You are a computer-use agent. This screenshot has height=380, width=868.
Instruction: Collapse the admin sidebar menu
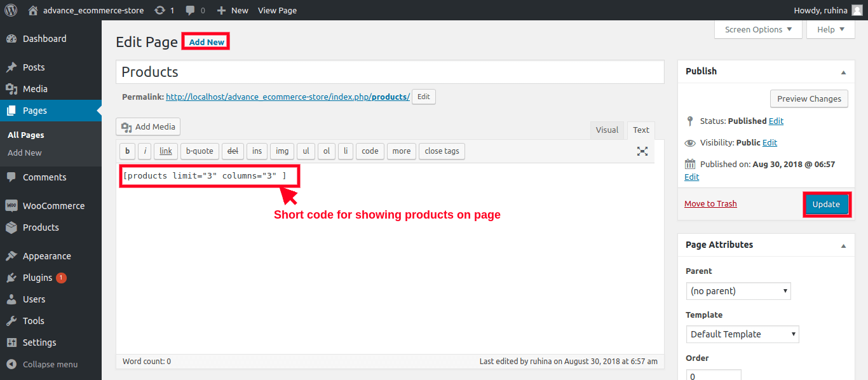pos(50,365)
